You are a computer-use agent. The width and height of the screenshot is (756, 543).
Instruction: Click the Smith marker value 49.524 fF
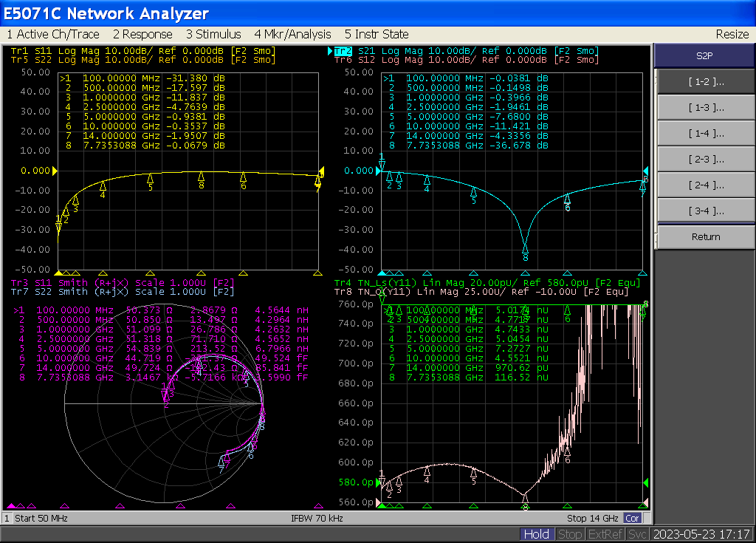(281, 358)
